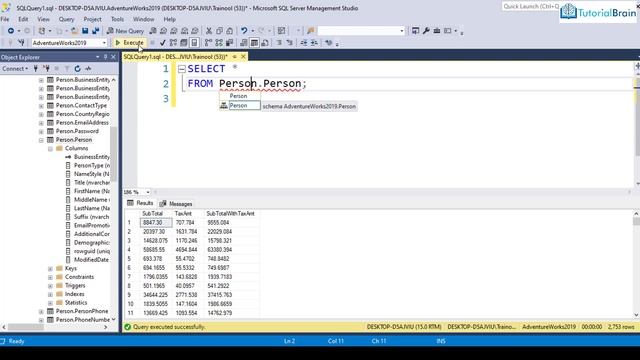
Task: Click the Display Estimated Execution Plan icon
Action: (173, 42)
